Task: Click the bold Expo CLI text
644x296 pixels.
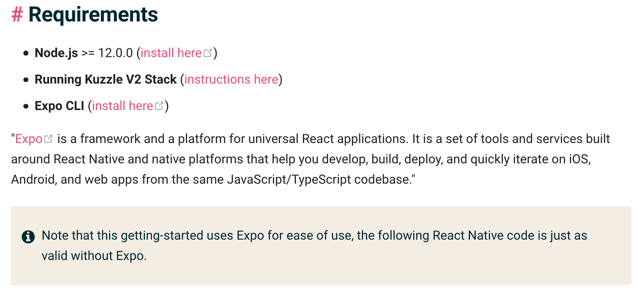Action: [x=59, y=106]
